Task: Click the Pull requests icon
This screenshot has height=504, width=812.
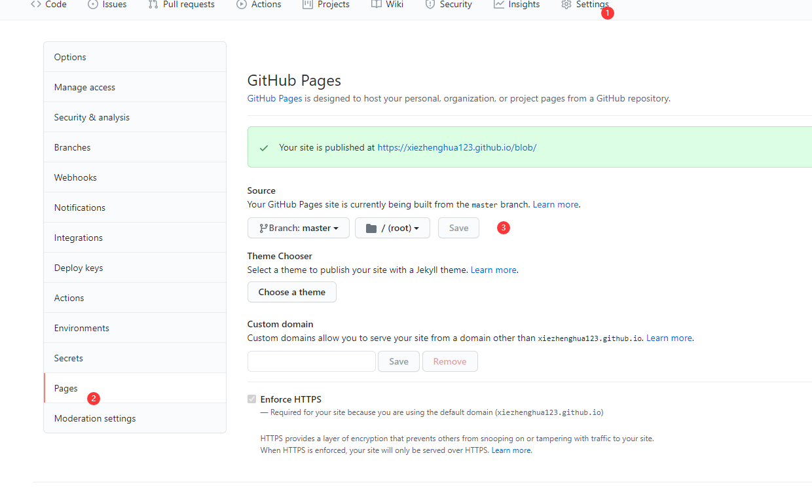Action: point(153,5)
